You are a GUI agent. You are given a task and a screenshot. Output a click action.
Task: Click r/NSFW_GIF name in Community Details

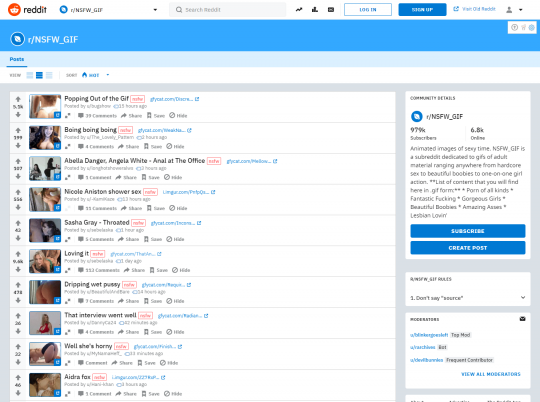pos(444,117)
